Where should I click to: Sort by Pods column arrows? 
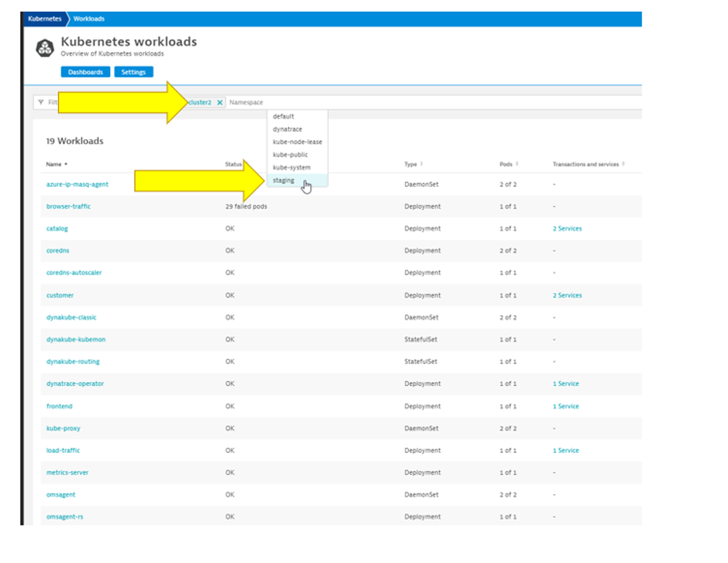(517, 164)
